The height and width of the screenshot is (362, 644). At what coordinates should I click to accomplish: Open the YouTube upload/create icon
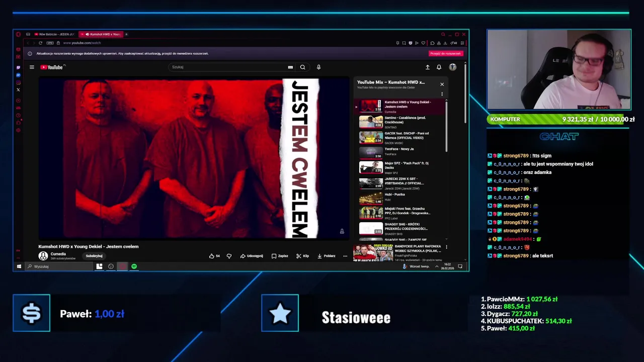pyautogui.click(x=428, y=67)
